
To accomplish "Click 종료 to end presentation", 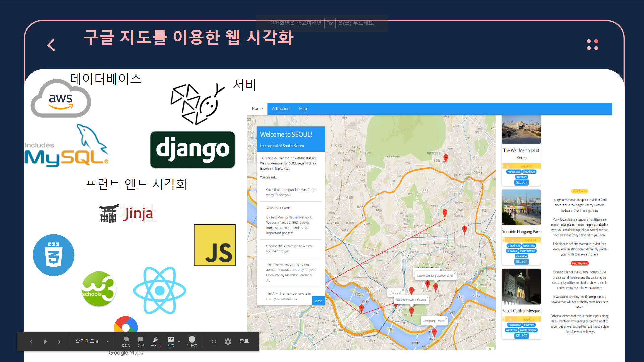I will pos(244,341).
